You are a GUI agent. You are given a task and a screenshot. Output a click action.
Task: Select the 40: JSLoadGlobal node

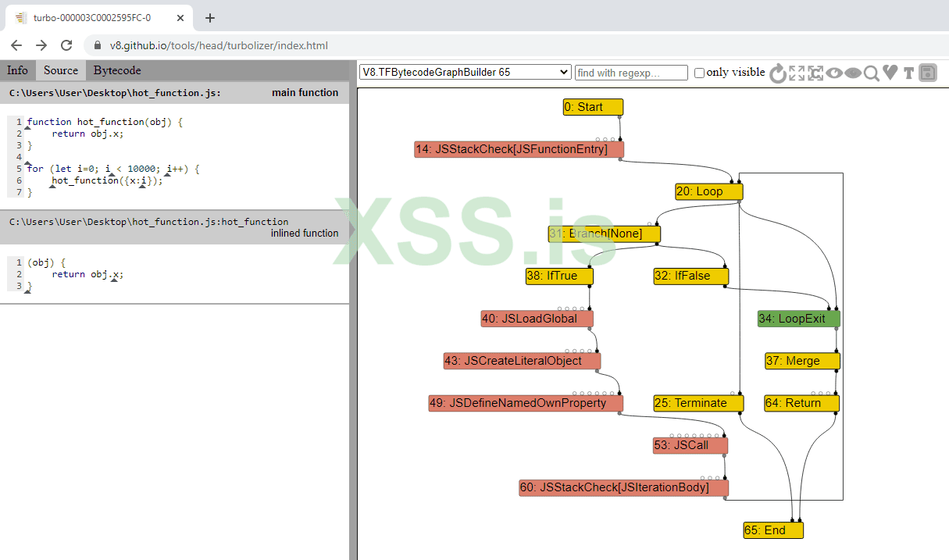tap(537, 319)
